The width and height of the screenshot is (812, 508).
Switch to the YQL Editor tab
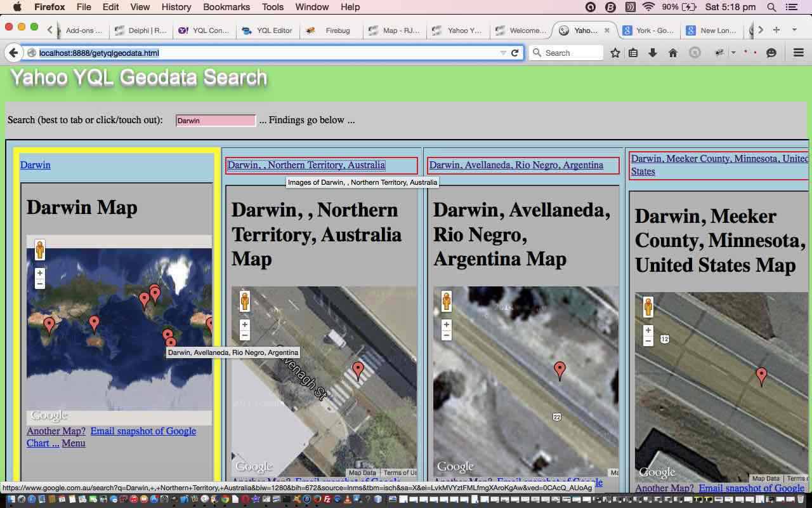click(267, 30)
